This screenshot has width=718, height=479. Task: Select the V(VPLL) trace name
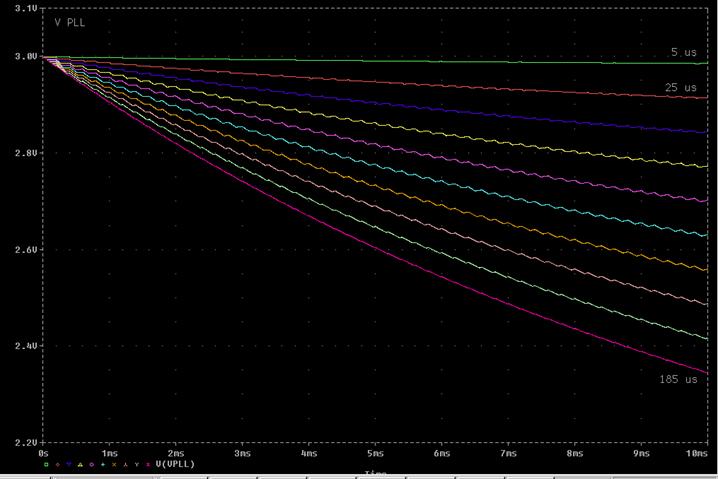coord(175,464)
